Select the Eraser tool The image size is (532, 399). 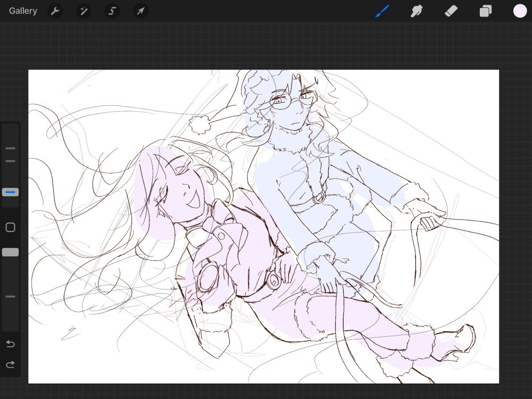(451, 11)
